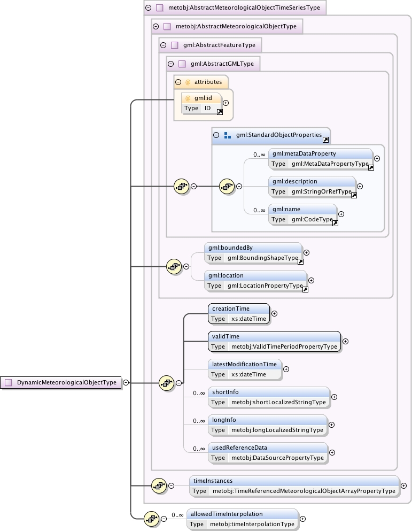This screenshot has height=532, width=412.
Task: Select the DynamicMeteorologicalObjectType label
Action: tap(67, 382)
